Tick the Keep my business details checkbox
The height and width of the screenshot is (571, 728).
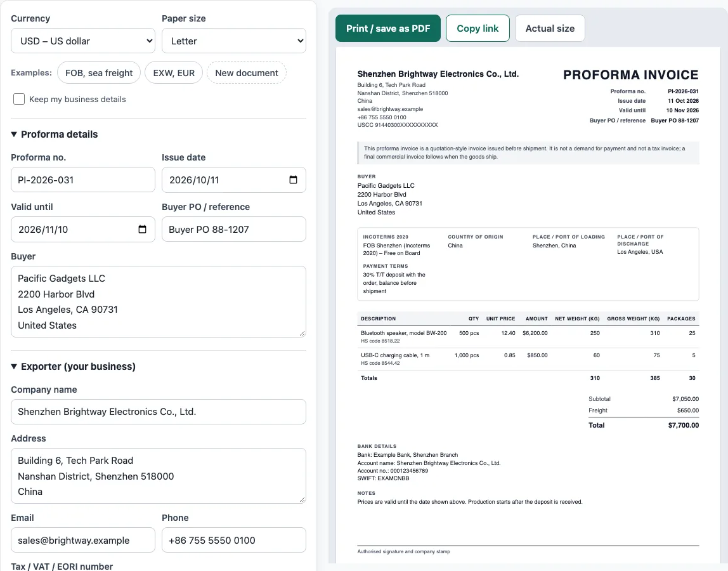tap(19, 99)
